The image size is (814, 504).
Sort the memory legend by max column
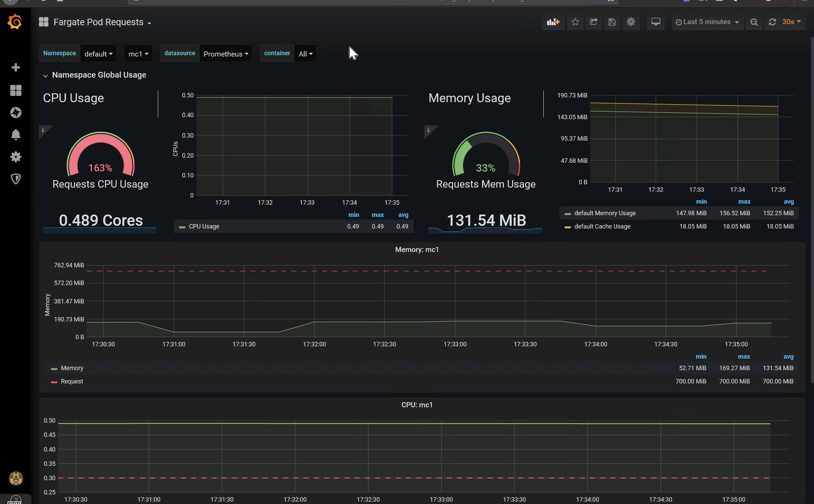[744, 357]
